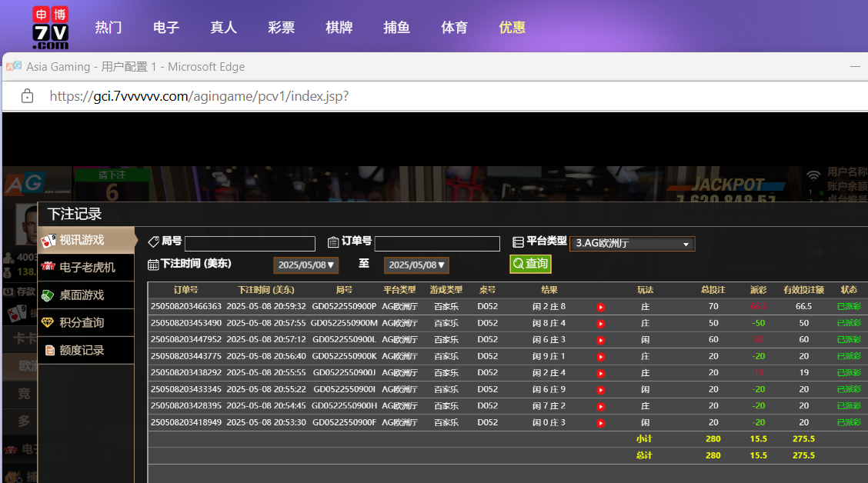Image resolution: width=868 pixels, height=483 pixels.
Task: Open the 真人 menu in top navigation
Action: (x=223, y=28)
